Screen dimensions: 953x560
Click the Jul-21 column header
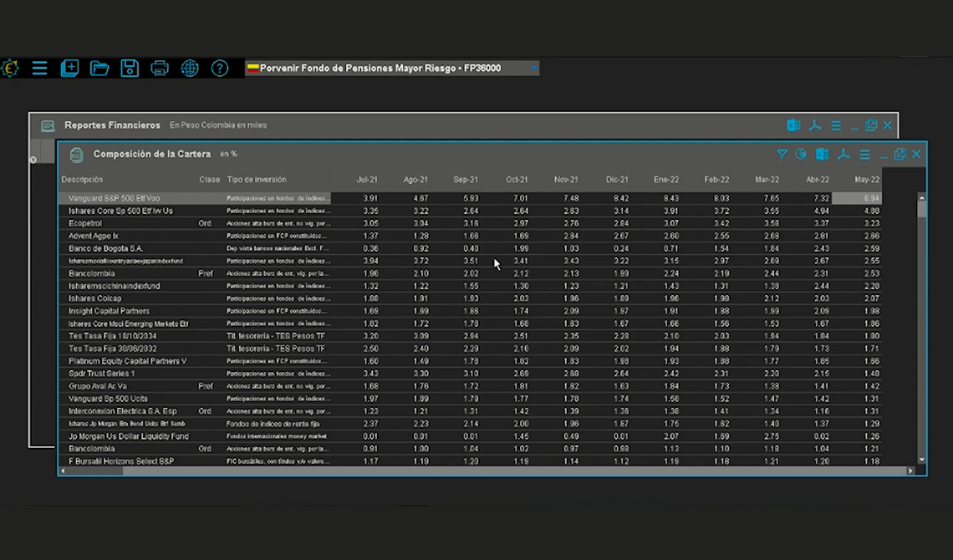[x=366, y=180]
